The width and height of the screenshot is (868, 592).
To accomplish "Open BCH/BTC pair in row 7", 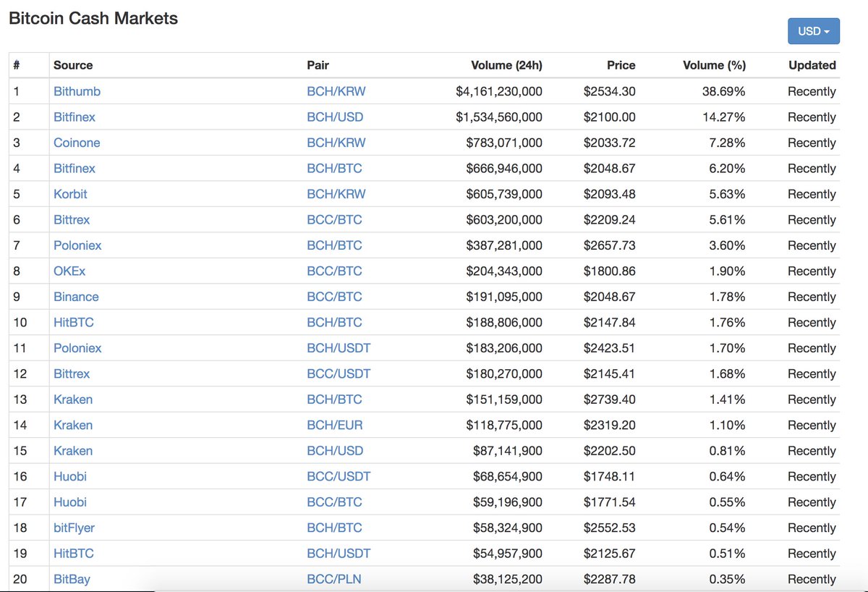I will (x=334, y=245).
